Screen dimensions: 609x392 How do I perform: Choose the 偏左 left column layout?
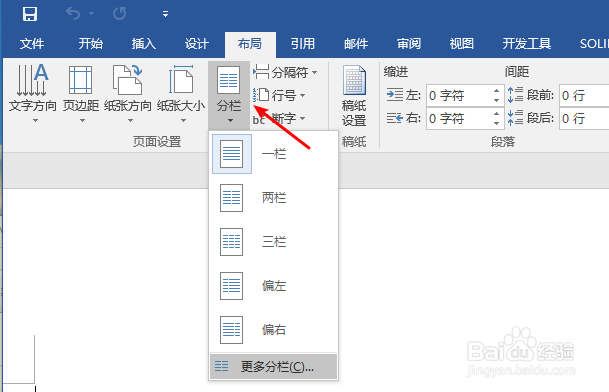coord(273,286)
